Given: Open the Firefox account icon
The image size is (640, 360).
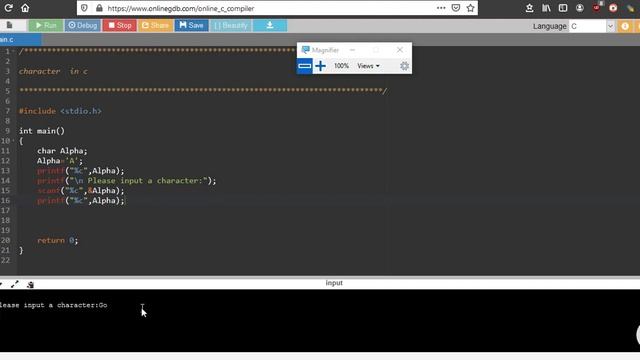Looking at the screenshot, I should tap(580, 8).
